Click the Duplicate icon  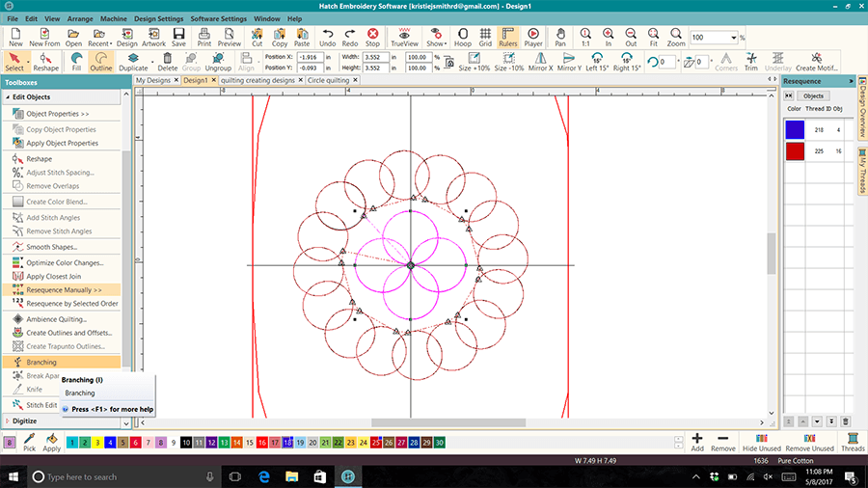pyautogui.click(x=133, y=62)
